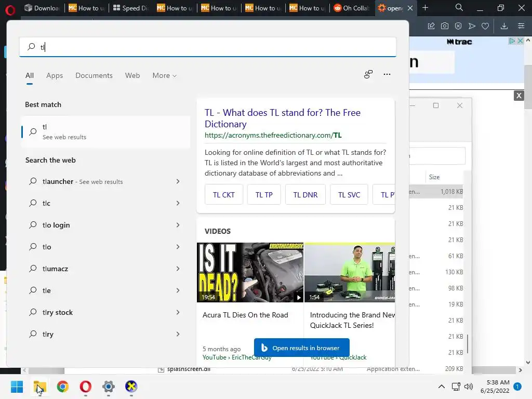Open Opera Flow send icon
This screenshot has height=399, width=532.
coord(472,26)
